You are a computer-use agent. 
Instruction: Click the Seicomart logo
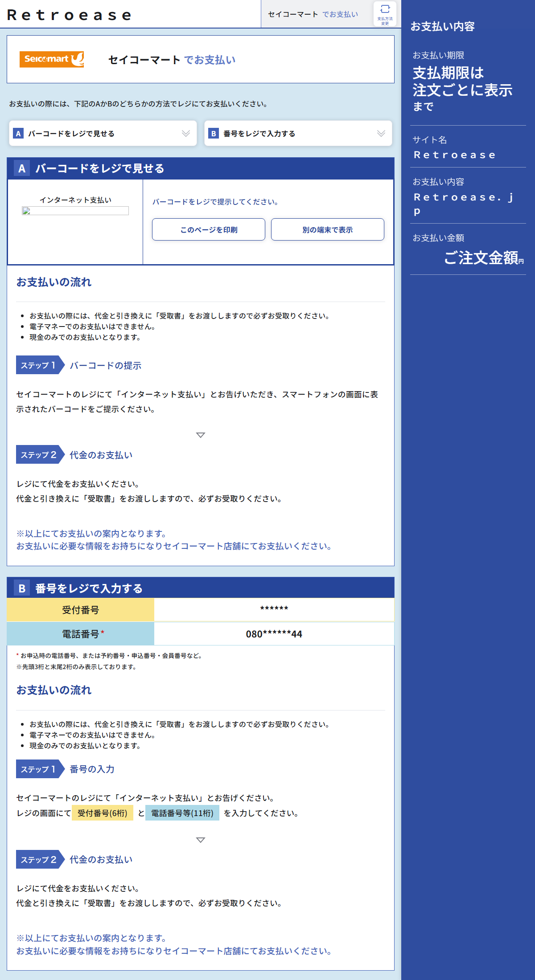coord(52,59)
